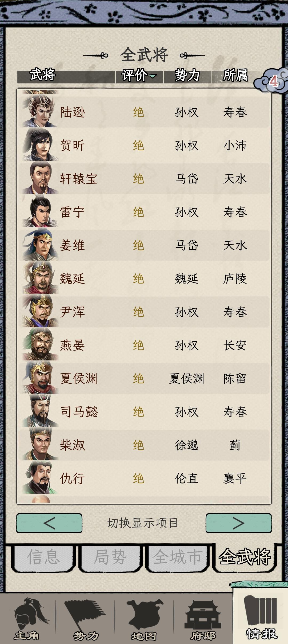The height and width of the screenshot is (644, 288).
Task: Select the 全武将 tab
Action: click(x=245, y=556)
